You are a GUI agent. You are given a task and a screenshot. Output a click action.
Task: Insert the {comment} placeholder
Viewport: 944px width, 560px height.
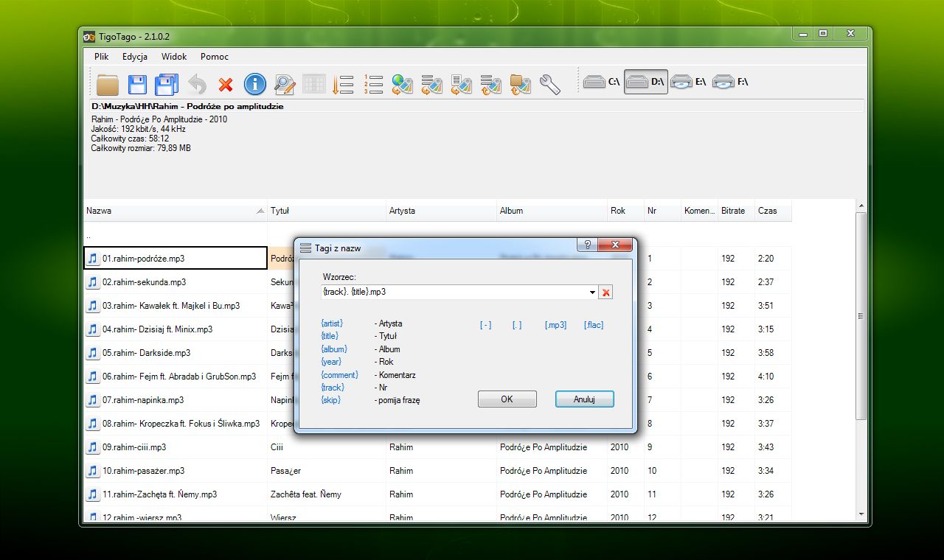pyautogui.click(x=340, y=375)
